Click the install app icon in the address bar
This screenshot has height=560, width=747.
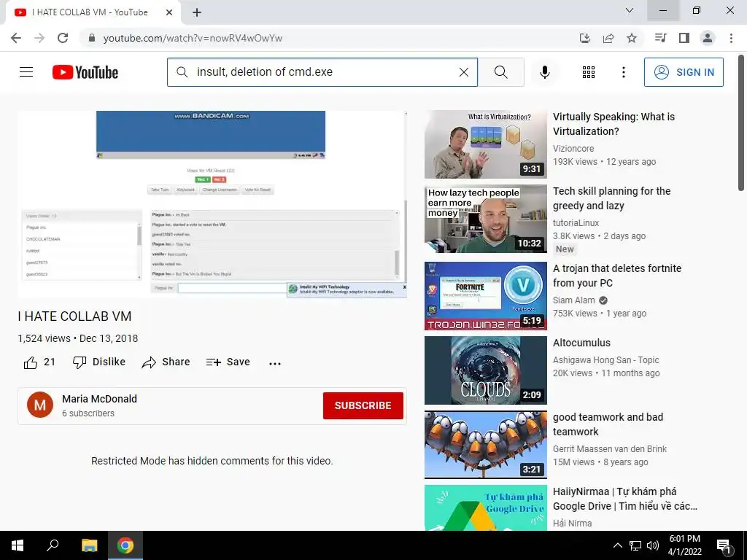point(585,38)
